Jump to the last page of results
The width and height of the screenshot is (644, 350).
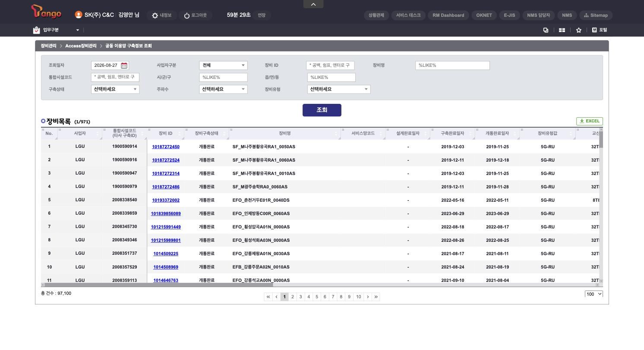(x=376, y=297)
